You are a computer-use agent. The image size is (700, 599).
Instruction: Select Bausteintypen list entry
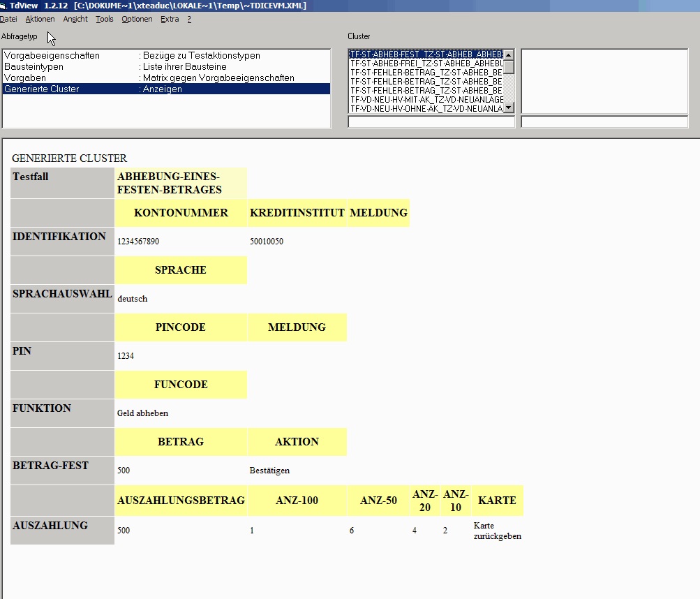pos(33,66)
